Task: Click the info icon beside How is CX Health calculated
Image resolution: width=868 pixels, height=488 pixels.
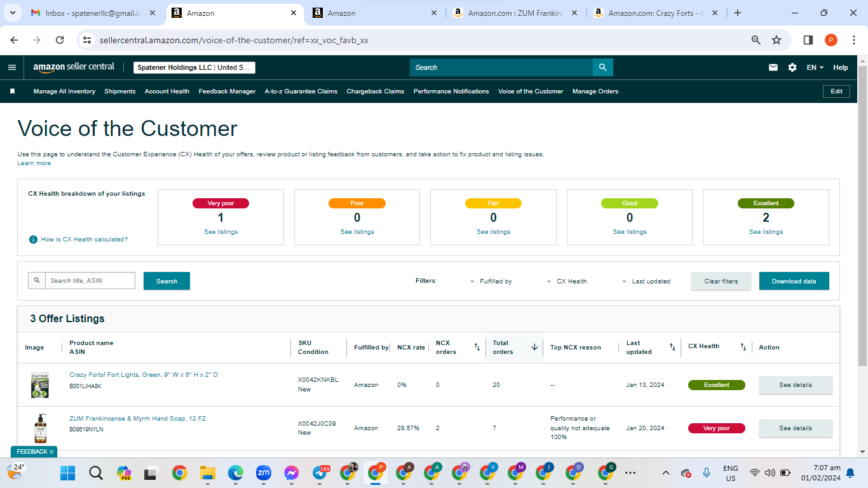Action: (33, 240)
